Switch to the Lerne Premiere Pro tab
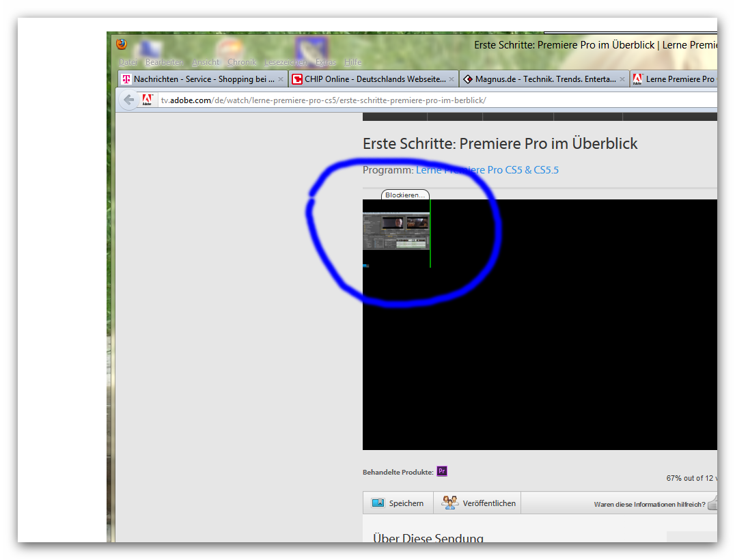 pyautogui.click(x=674, y=79)
